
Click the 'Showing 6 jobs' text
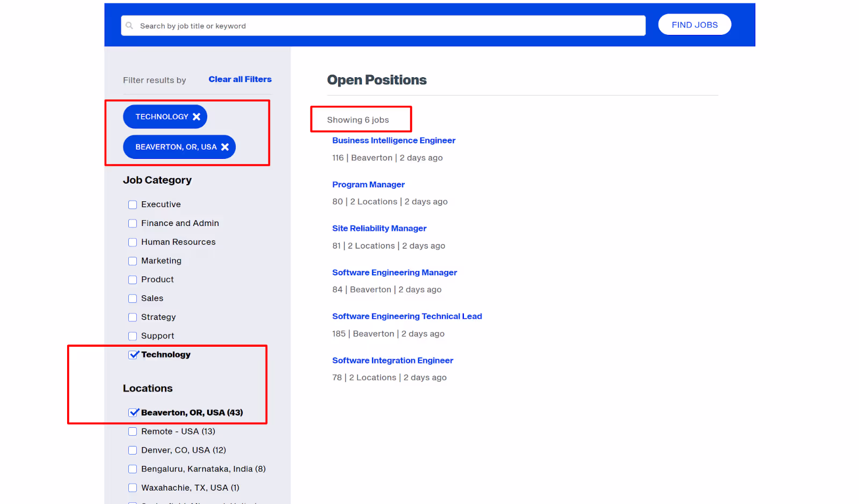click(x=358, y=120)
